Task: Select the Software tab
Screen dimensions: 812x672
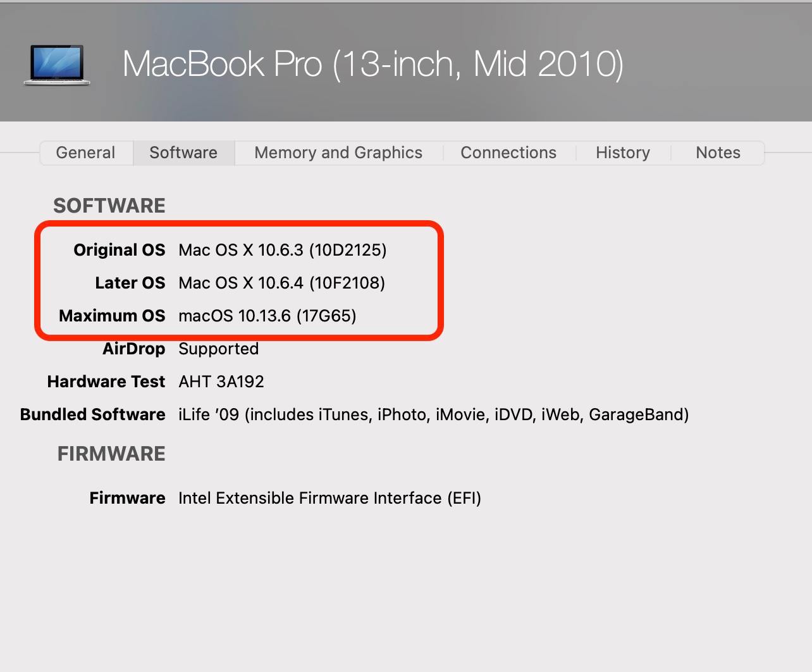Action: [183, 152]
